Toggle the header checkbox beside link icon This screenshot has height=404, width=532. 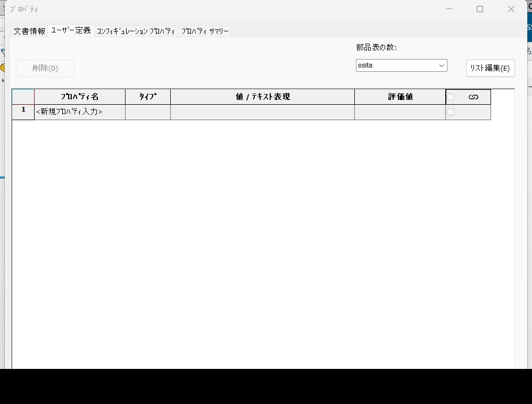tap(451, 97)
